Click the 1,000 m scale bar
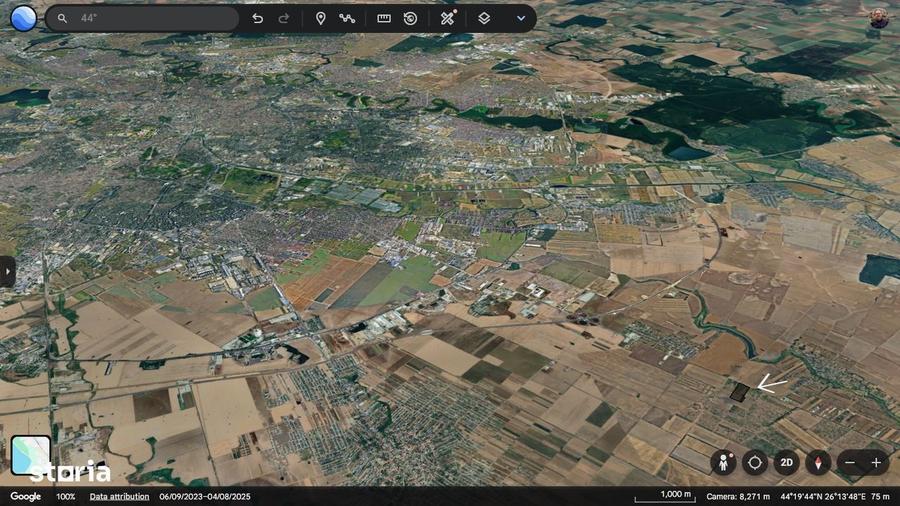The image size is (900, 506). coord(665,496)
